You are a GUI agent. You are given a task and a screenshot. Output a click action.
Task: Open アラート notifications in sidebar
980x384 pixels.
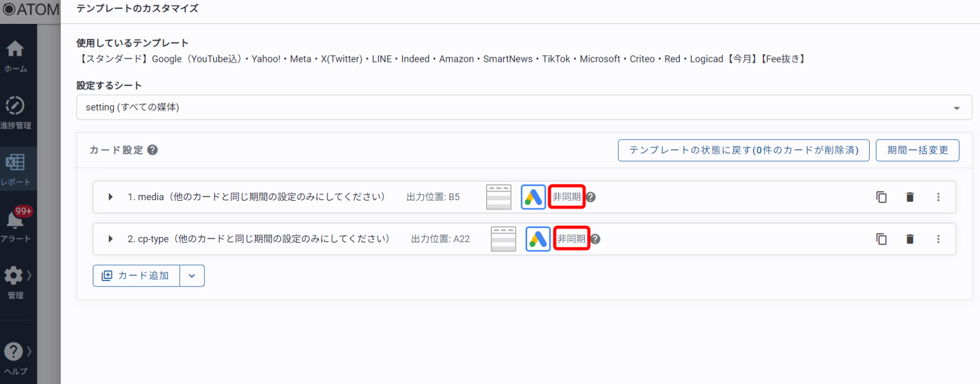tap(16, 226)
